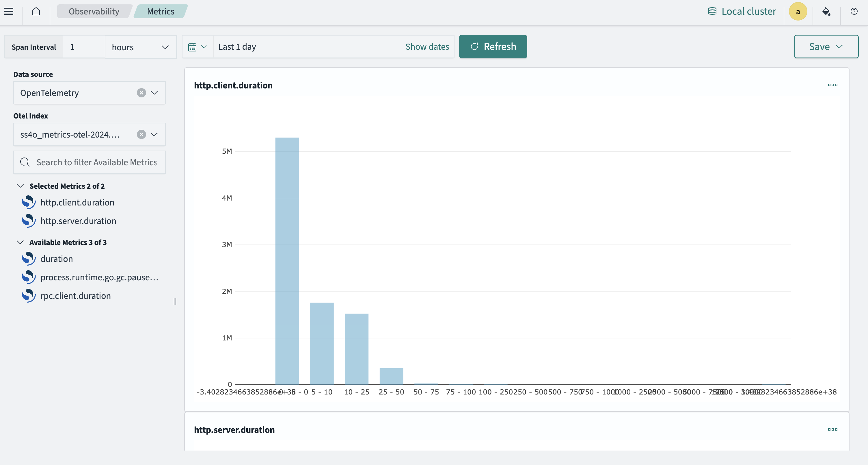Screen dimensions: 868x465
Task: Open the hours time-unit dropdown
Action: pos(141,47)
